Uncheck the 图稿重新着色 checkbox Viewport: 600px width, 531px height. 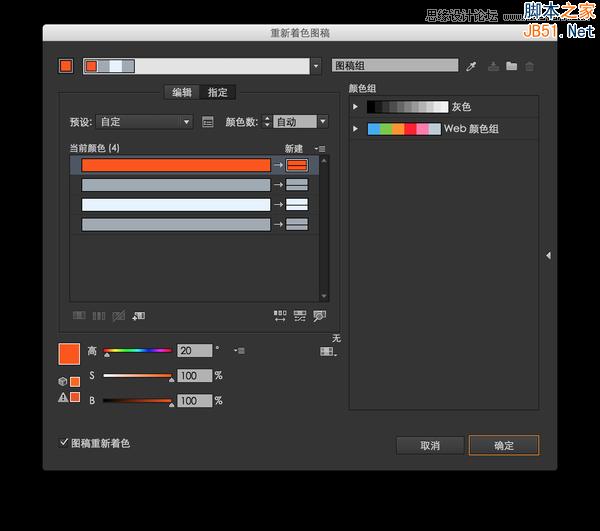(64, 443)
